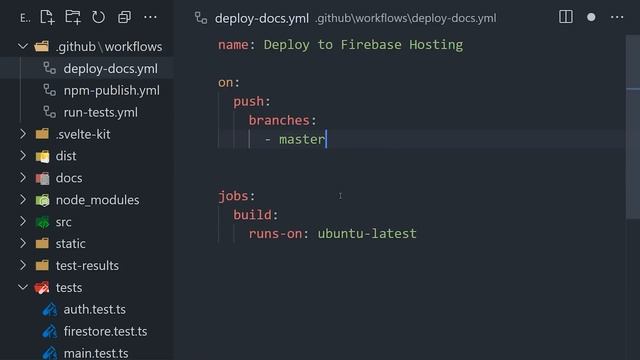This screenshot has width=640, height=360.
Task: Expand the docs folder chevron
Action: (23, 178)
